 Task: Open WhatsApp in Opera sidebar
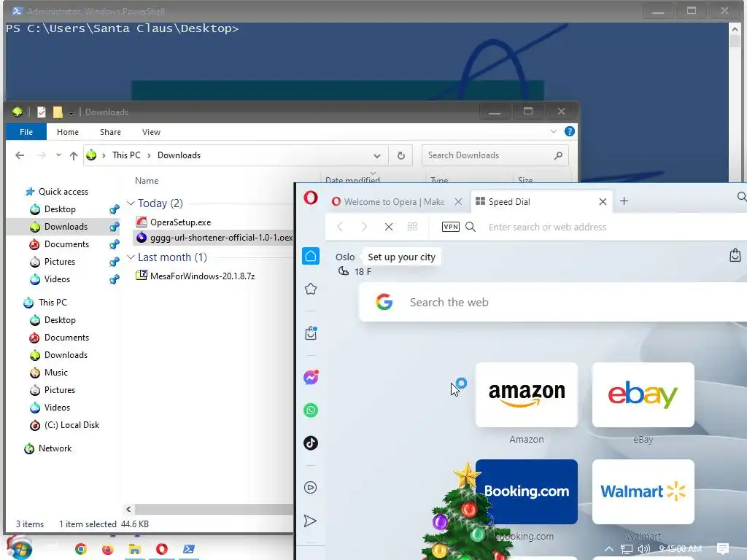(x=311, y=410)
